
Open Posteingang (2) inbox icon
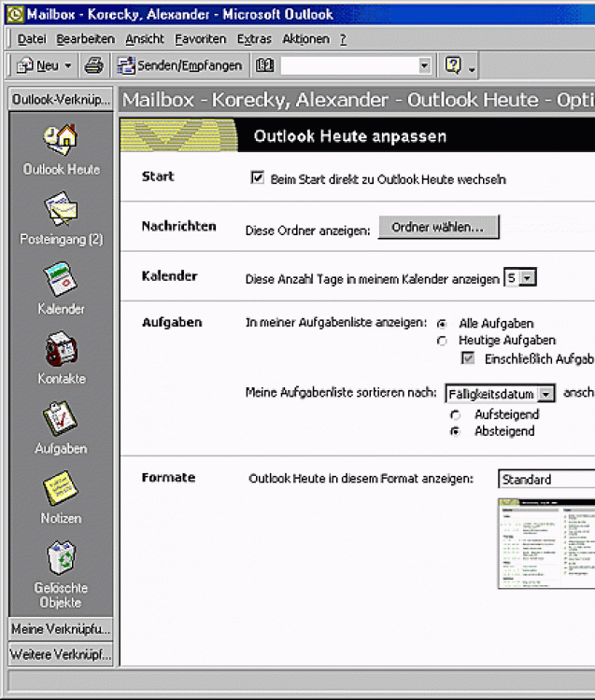coord(61,209)
